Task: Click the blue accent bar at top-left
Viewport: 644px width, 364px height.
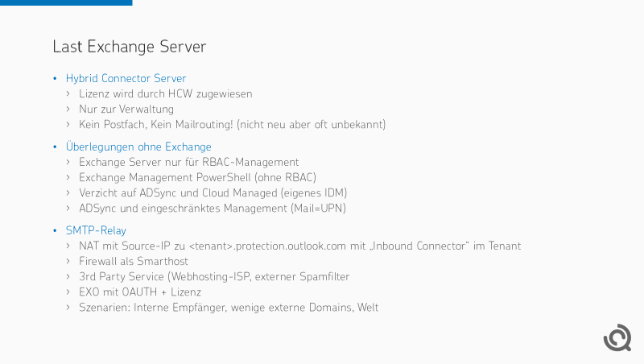Action: tap(66, 2)
